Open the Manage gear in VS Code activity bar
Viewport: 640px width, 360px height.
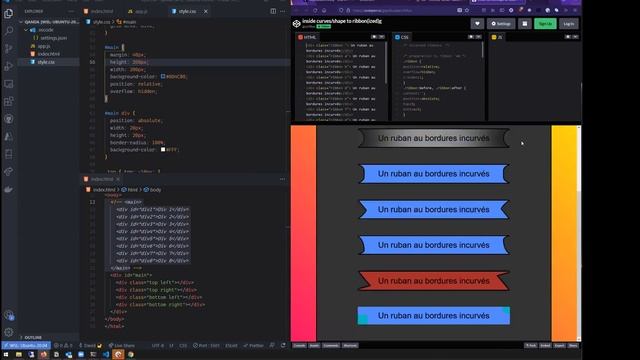(x=9, y=332)
